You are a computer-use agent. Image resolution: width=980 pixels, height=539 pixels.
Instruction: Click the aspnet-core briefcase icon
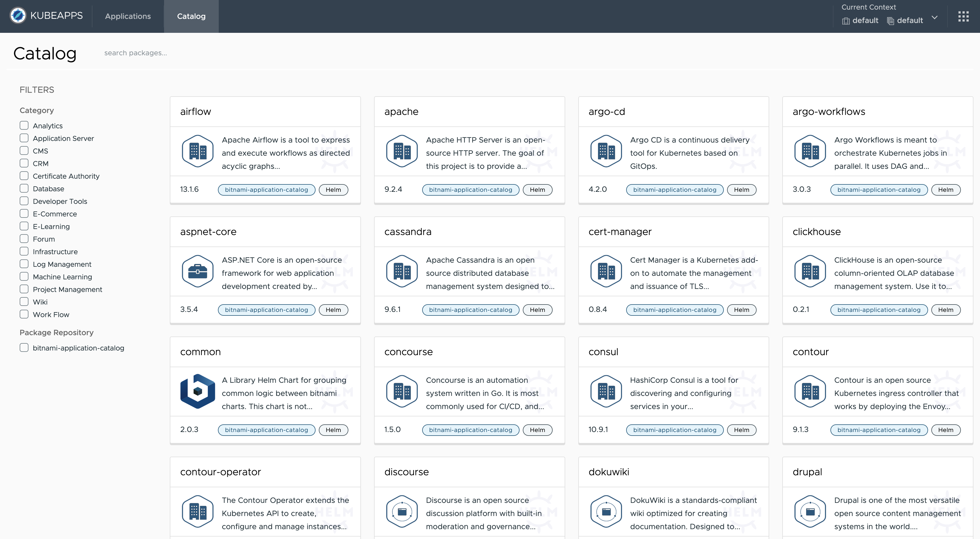click(x=197, y=271)
